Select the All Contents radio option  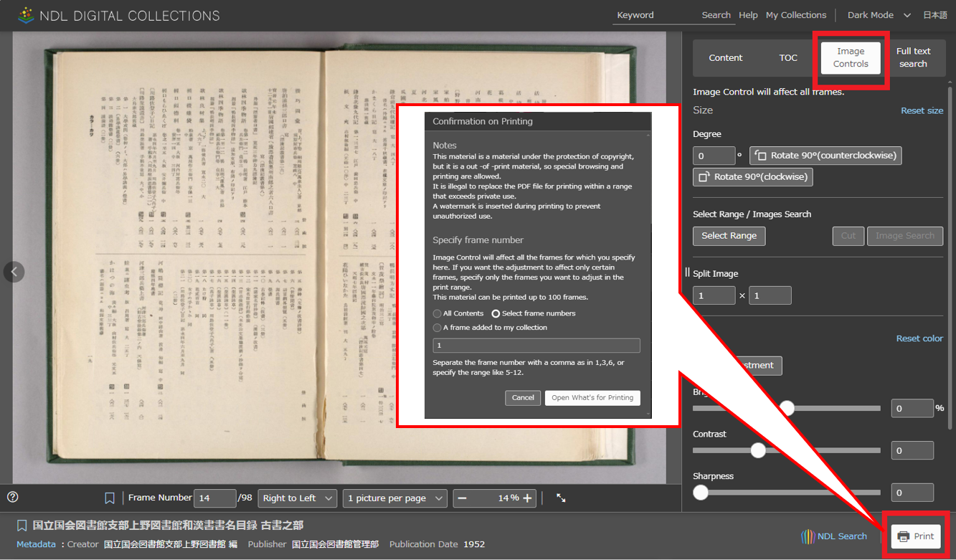[x=437, y=314]
